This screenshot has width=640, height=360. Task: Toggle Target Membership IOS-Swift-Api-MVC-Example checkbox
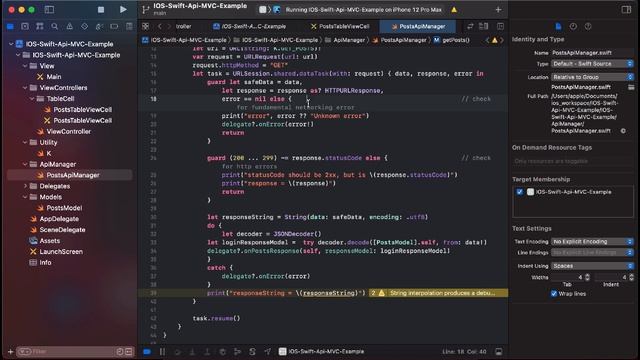click(519, 192)
